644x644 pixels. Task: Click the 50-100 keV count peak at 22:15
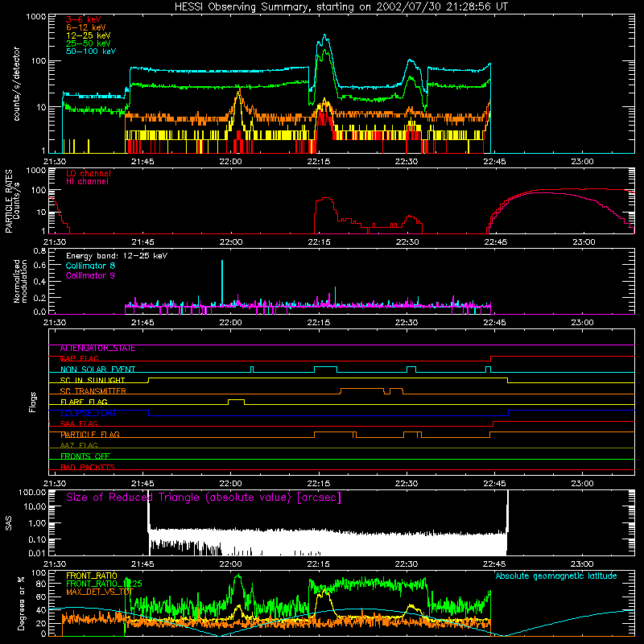[325, 37]
